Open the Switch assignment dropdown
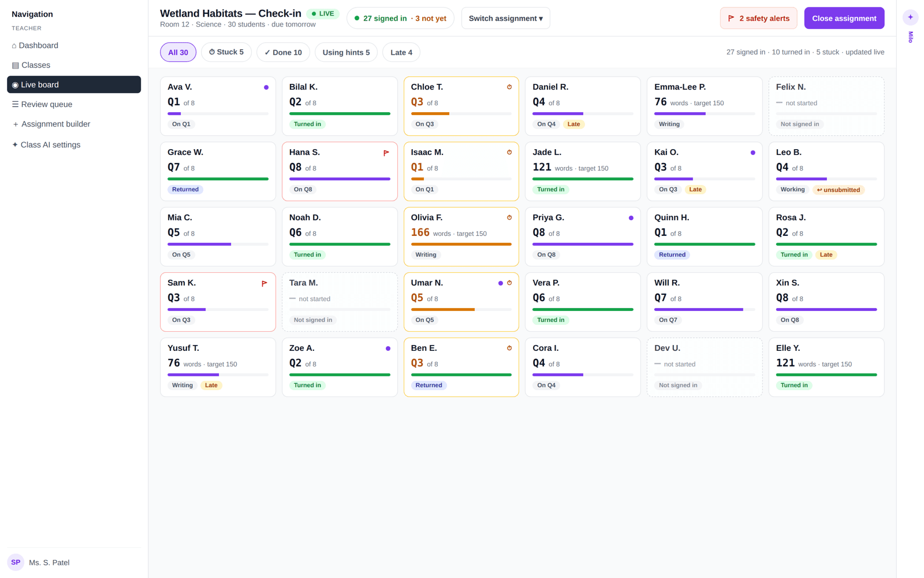 tap(506, 18)
